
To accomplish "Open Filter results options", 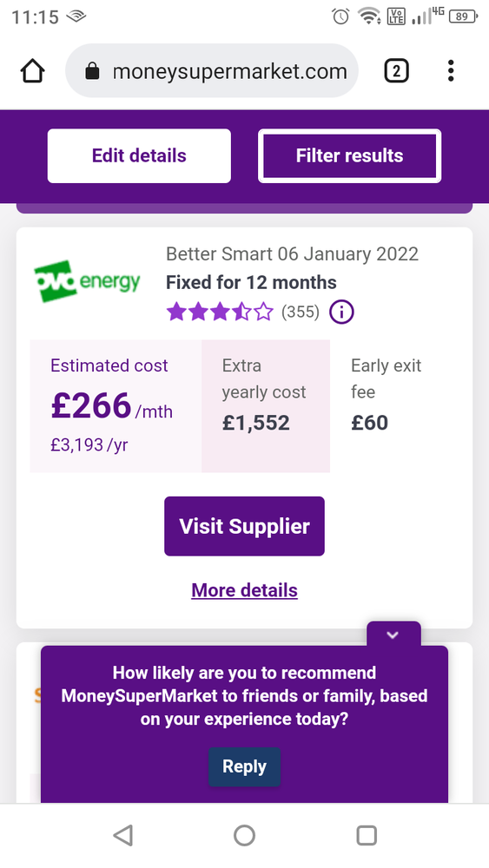I will (349, 155).
